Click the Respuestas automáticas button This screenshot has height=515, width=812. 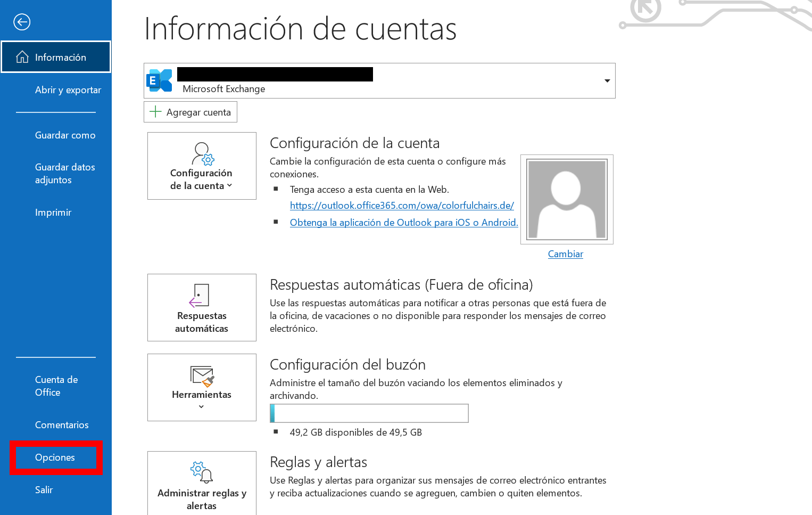[202, 307]
